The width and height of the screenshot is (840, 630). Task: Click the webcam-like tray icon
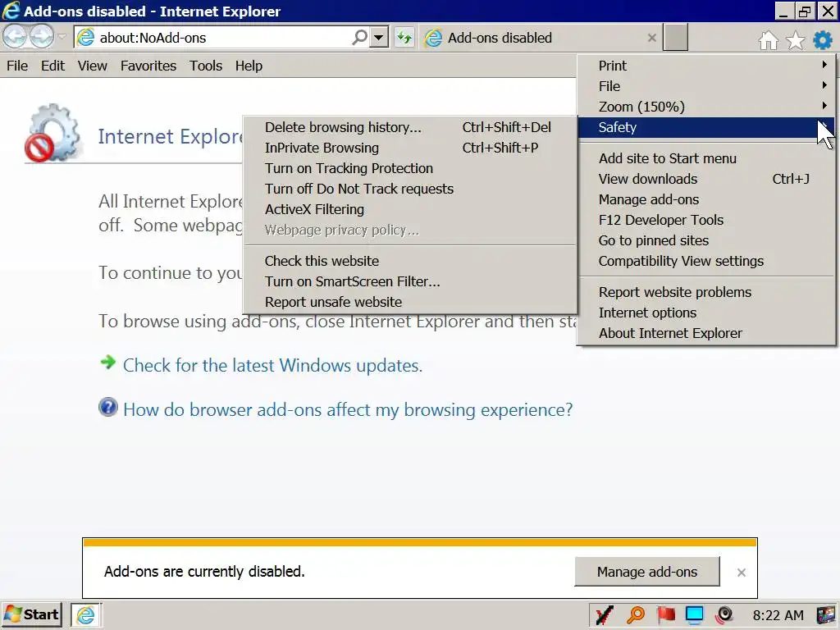click(x=724, y=614)
